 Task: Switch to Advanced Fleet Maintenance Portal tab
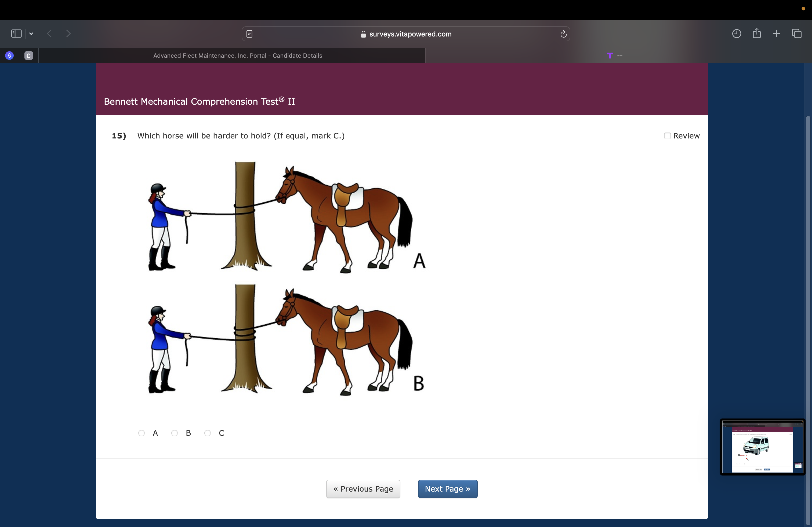237,56
